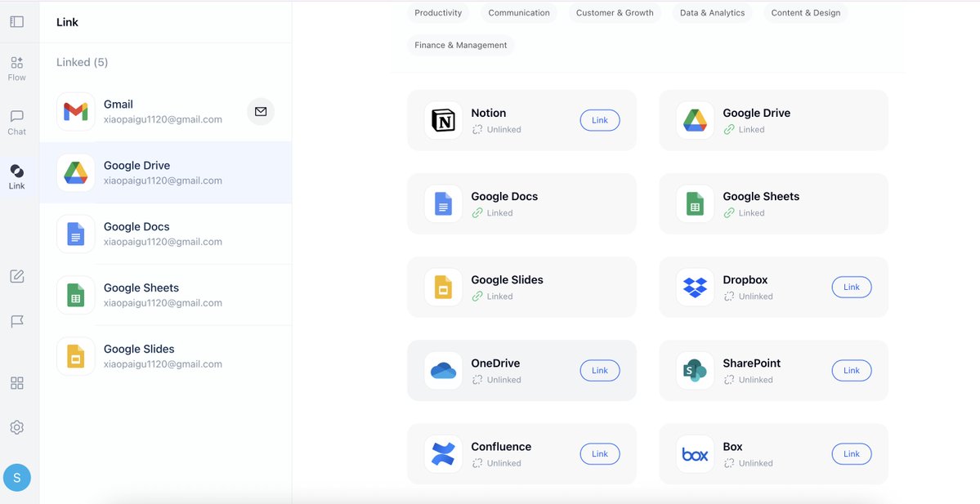Filter by Productivity category

438,12
